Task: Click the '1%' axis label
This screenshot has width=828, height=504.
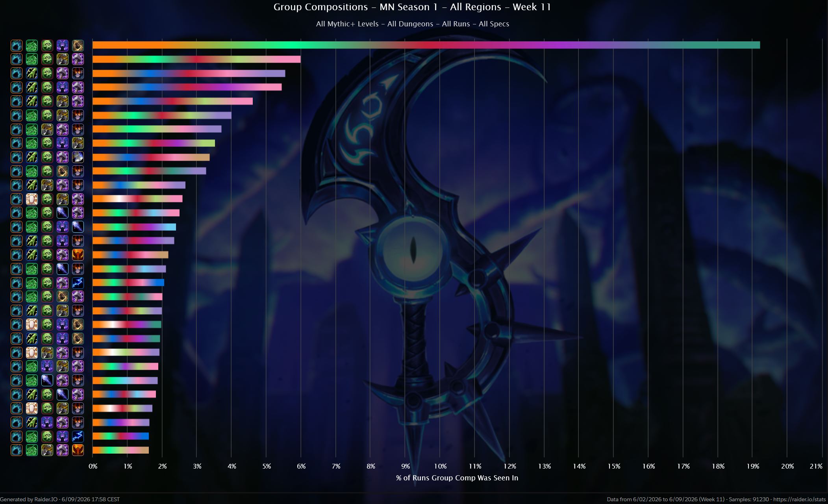Action: click(x=128, y=466)
